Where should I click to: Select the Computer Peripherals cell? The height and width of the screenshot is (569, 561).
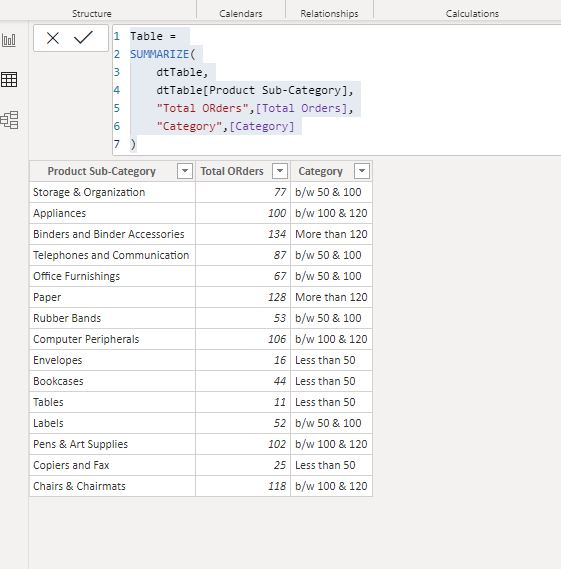pos(112,339)
